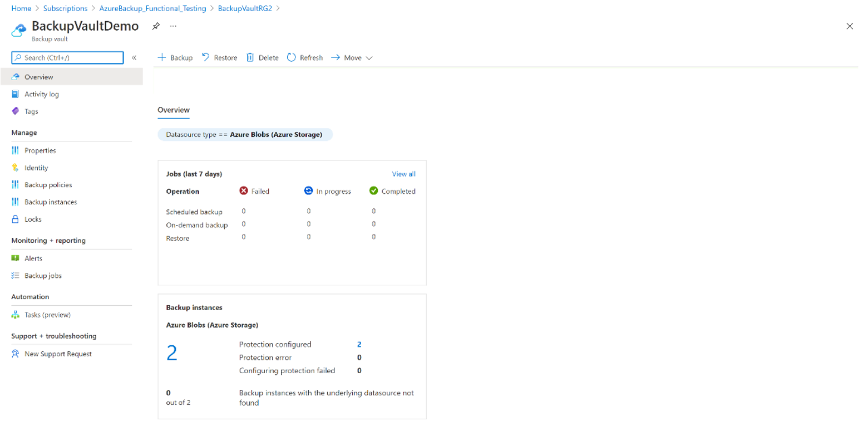This screenshot has height=421, width=868.
Task: Select the Overview cloud icon in the sidebar
Action: click(16, 76)
